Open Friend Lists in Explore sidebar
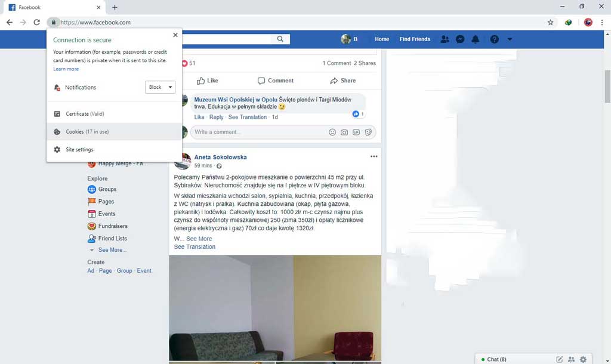The image size is (611, 364). (x=107, y=238)
